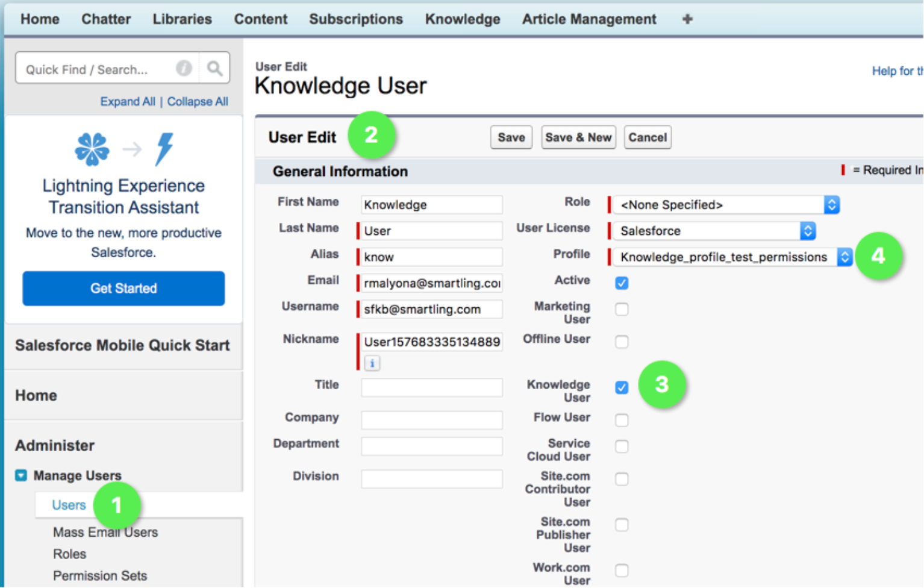This screenshot has height=588, width=924.
Task: Open the Profile dropdown
Action: click(732, 257)
